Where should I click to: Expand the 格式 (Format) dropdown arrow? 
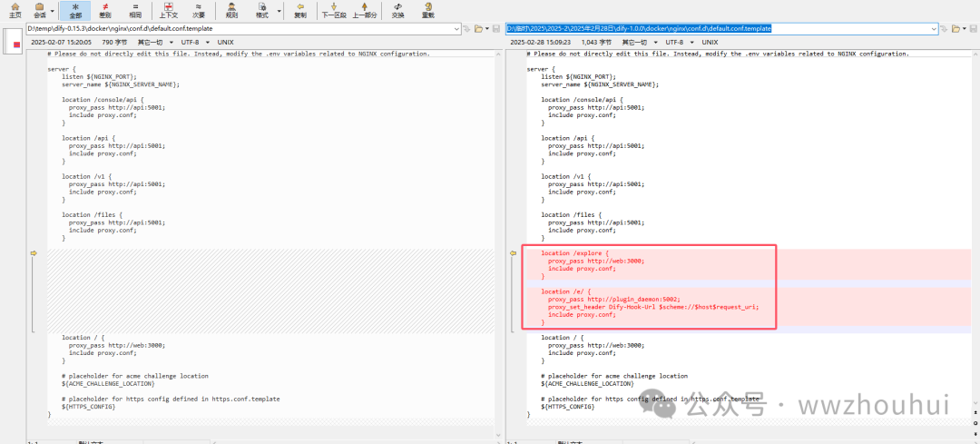tap(279, 12)
